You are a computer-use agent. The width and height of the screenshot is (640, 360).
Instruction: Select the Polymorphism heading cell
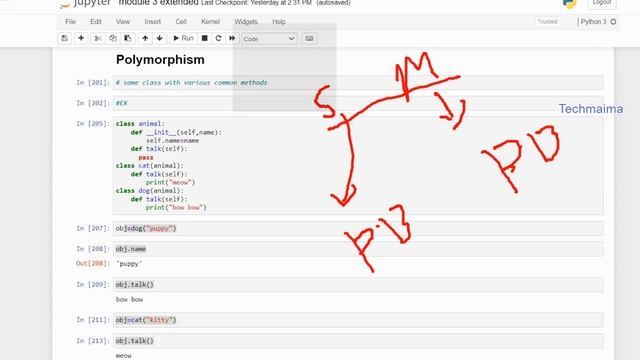[x=160, y=60]
